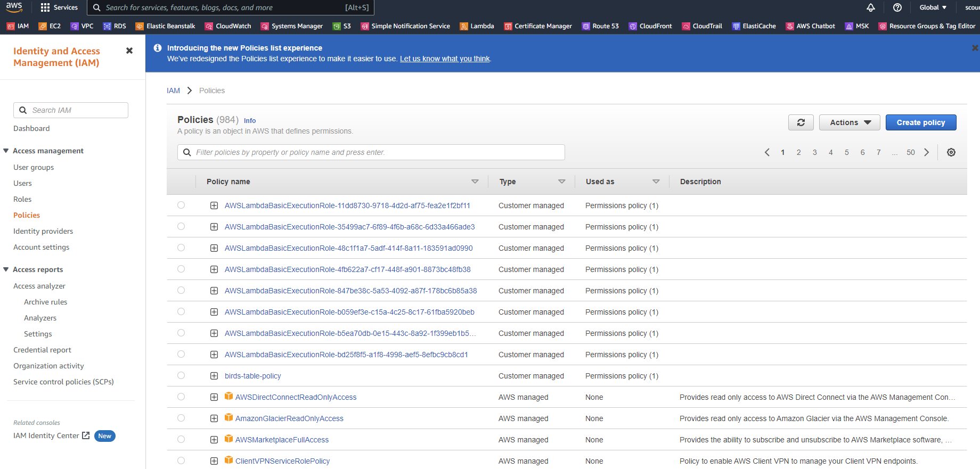This screenshot has width=980, height=469.
Task: Select radio for policy ending 183591ad0990
Action: [181, 248]
